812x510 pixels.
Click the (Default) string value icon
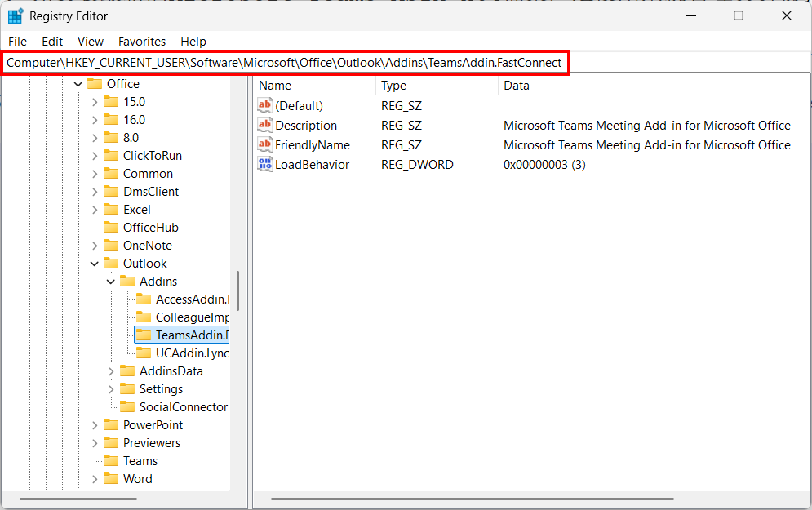265,106
